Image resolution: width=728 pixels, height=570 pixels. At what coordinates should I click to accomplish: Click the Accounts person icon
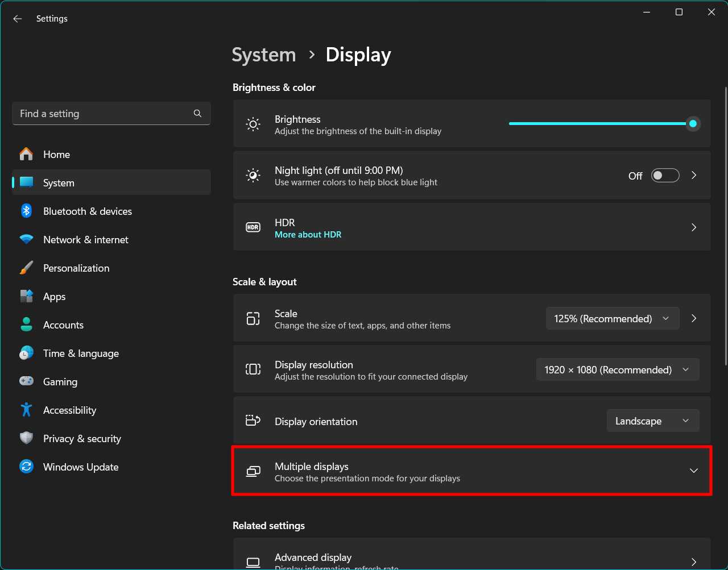pyautogui.click(x=26, y=324)
